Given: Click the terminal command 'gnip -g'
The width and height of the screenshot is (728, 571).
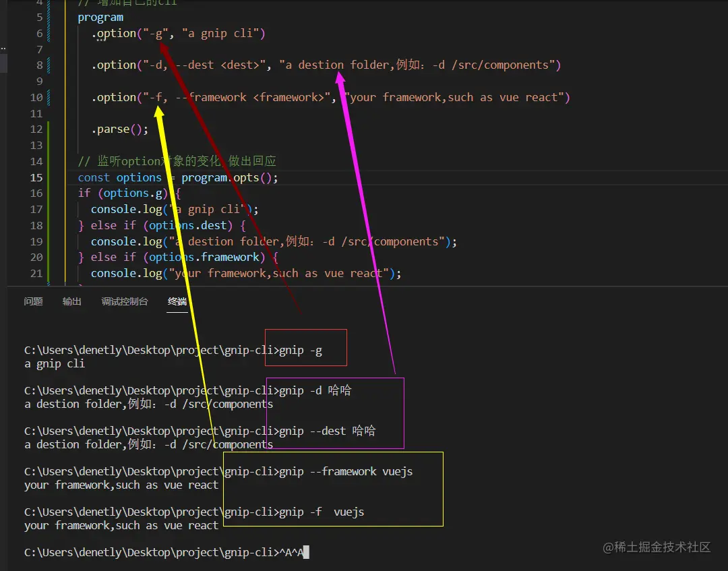Looking at the screenshot, I should pyautogui.click(x=301, y=351).
